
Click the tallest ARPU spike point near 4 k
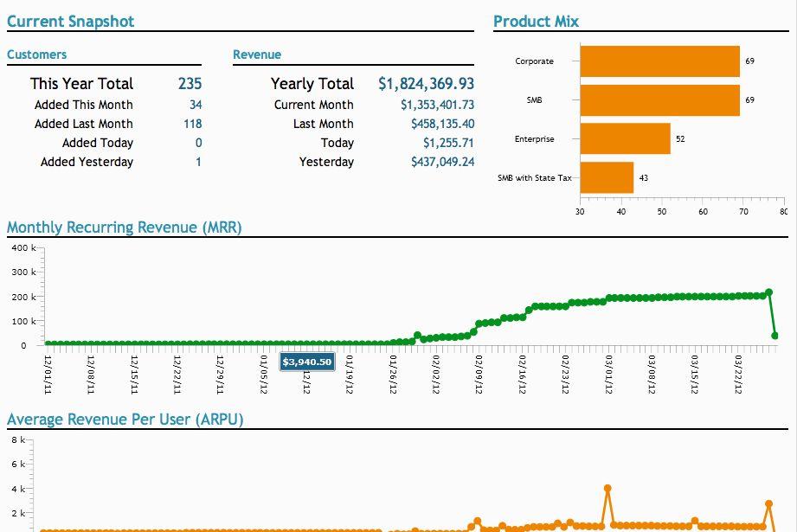[607, 488]
